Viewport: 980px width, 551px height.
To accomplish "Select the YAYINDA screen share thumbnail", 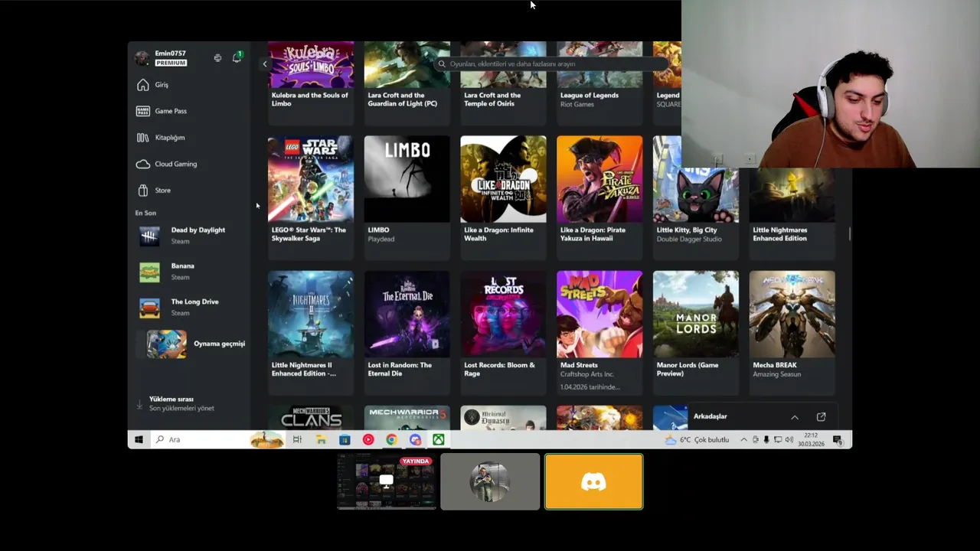I will 387,481.
